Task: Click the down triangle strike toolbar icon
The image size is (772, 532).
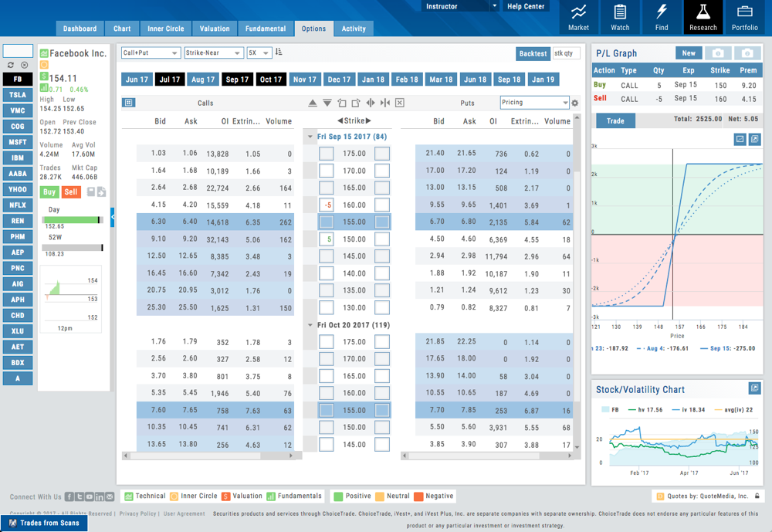Action: pyautogui.click(x=327, y=103)
